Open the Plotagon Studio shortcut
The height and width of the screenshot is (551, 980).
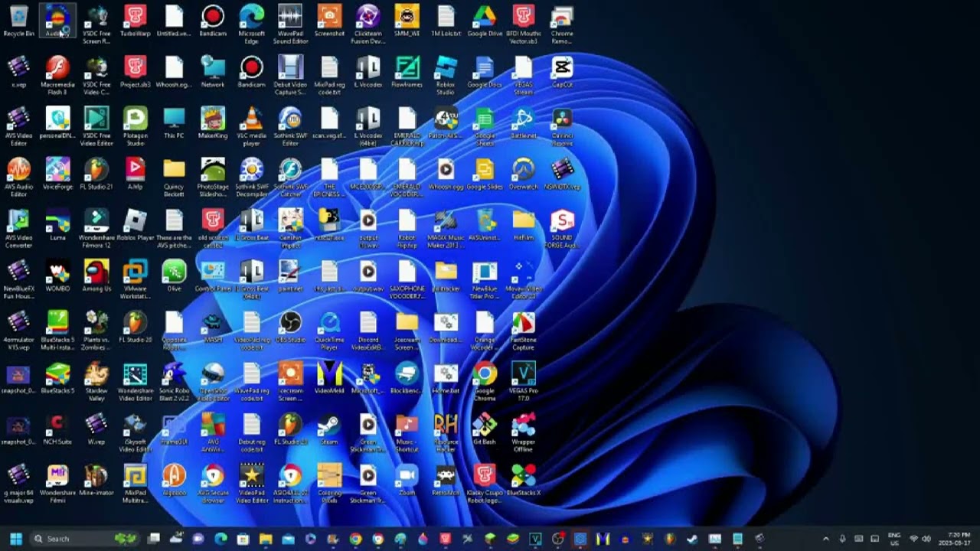pos(136,126)
